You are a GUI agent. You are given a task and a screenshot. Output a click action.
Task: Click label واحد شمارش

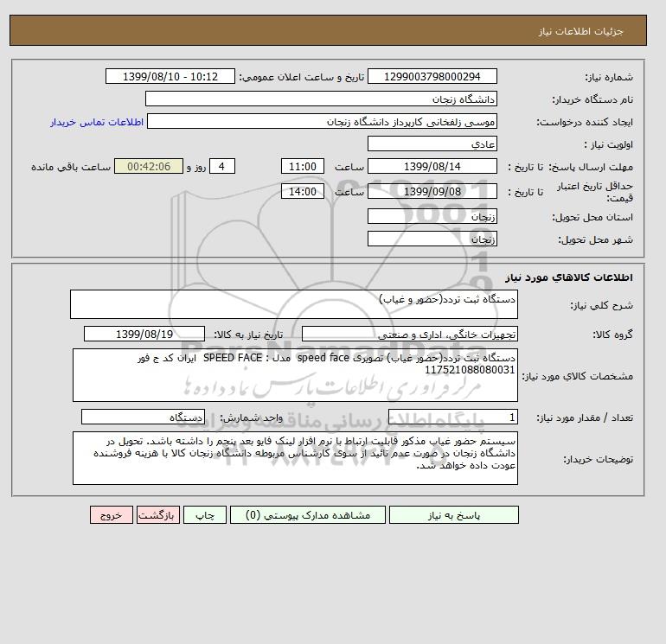[x=251, y=418]
